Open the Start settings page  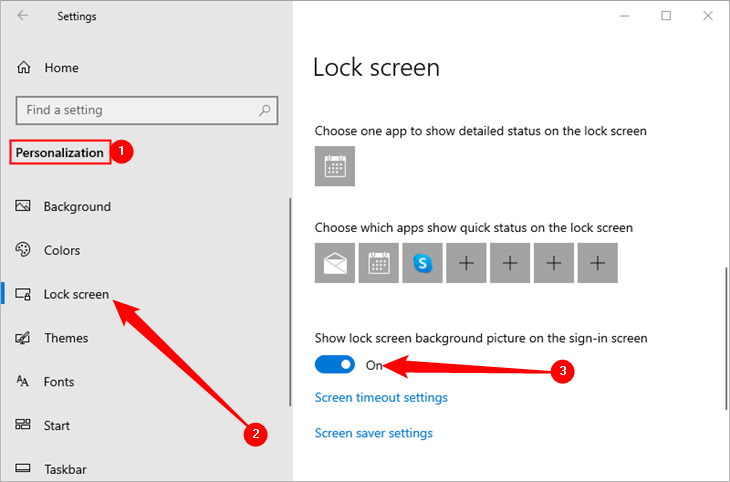point(58,425)
